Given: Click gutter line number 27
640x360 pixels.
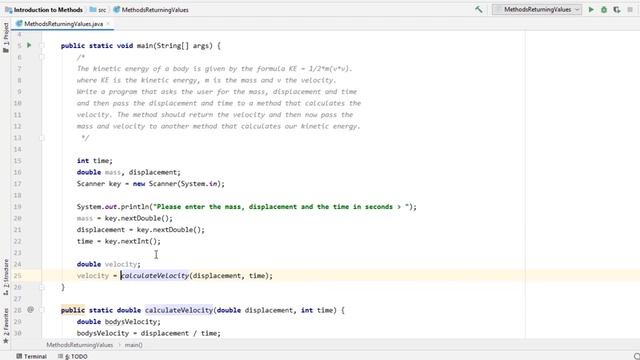Looking at the screenshot, I should click(18, 299).
